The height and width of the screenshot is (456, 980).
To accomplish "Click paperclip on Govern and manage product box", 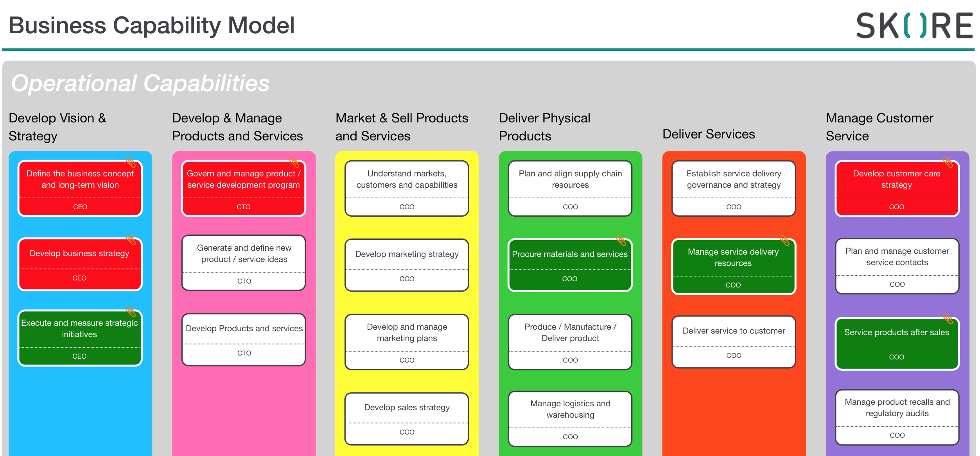I will point(294,162).
